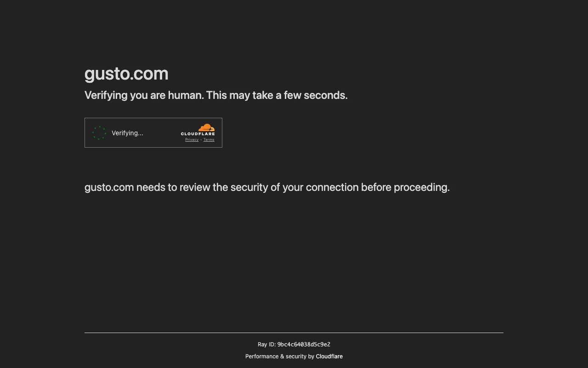Click the Ray ID code value
Image resolution: width=588 pixels, height=368 pixels.
[304, 345]
